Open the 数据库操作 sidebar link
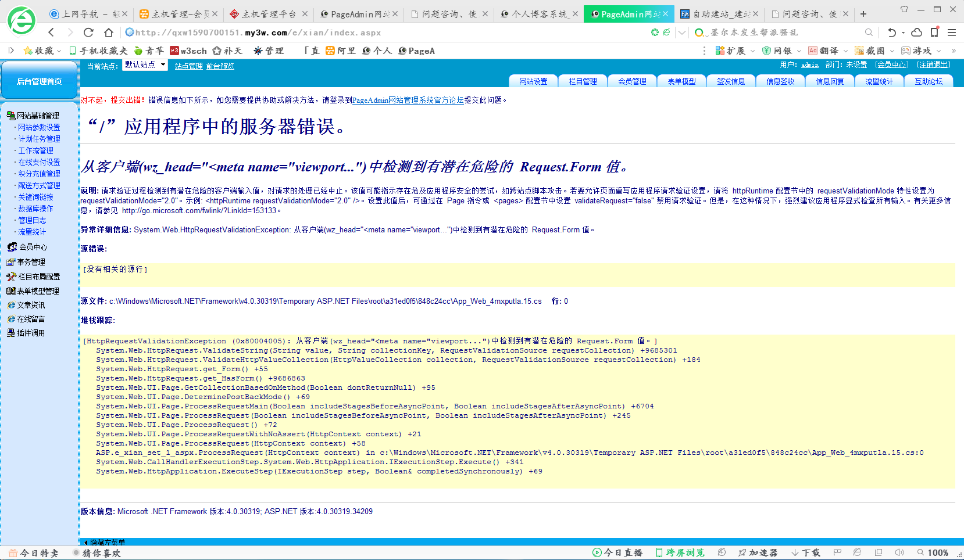964x560 pixels. (x=35, y=209)
